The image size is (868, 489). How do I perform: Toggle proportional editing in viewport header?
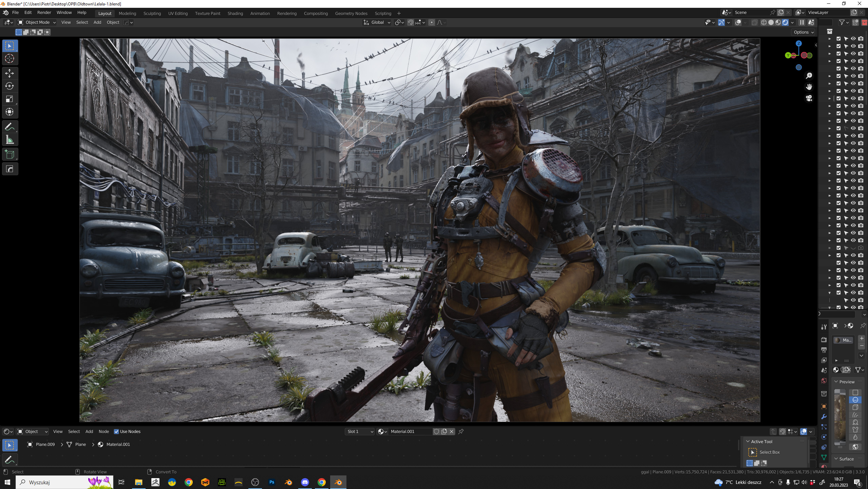click(x=432, y=22)
